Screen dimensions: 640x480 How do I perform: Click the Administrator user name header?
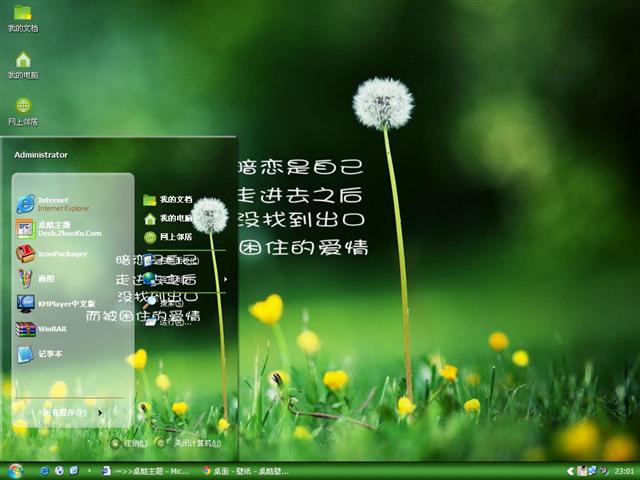tap(41, 155)
